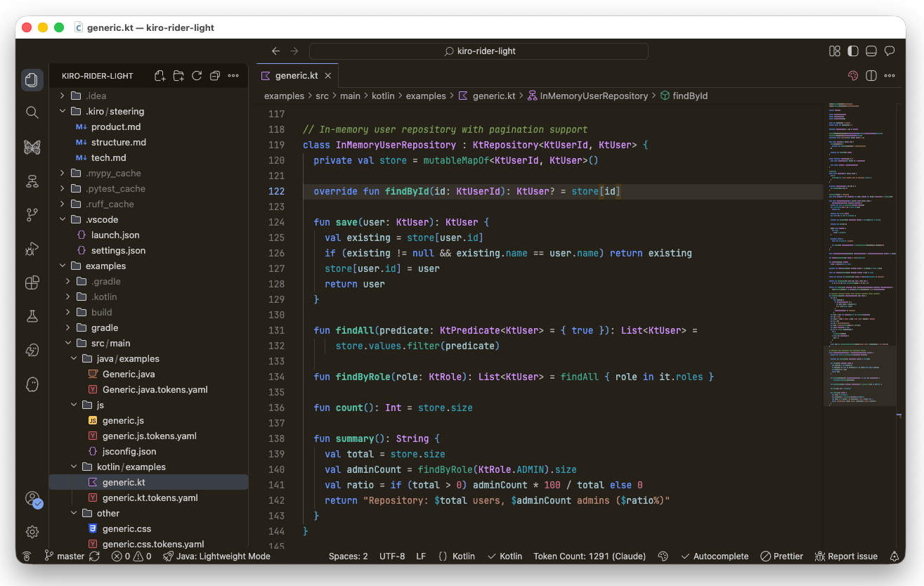
Task: Go back using the navigation arrow
Action: coord(276,51)
